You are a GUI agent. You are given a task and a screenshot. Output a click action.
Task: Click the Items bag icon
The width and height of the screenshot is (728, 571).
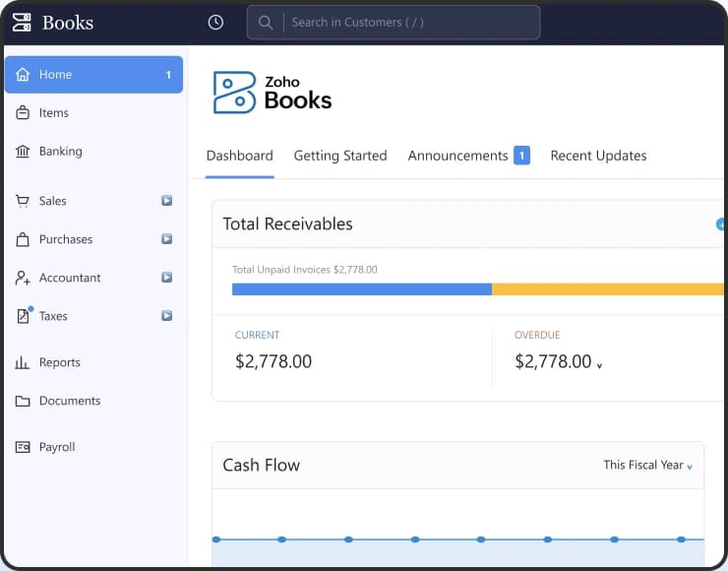tap(23, 113)
